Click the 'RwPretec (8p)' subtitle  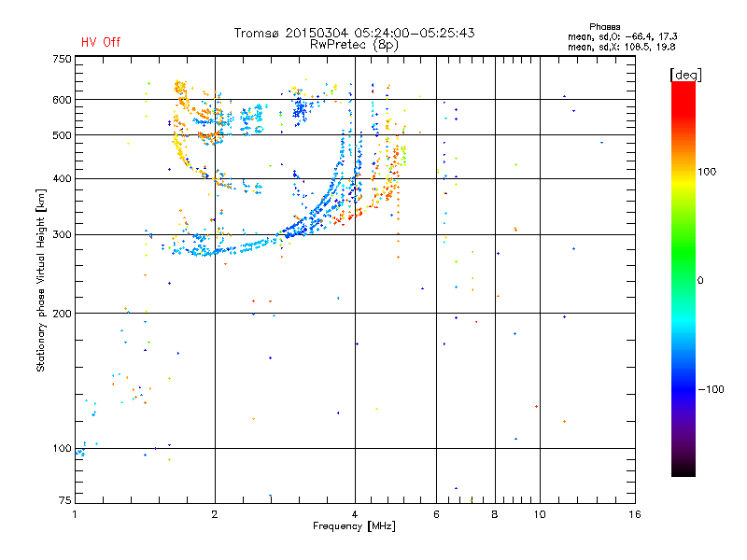tap(354, 45)
